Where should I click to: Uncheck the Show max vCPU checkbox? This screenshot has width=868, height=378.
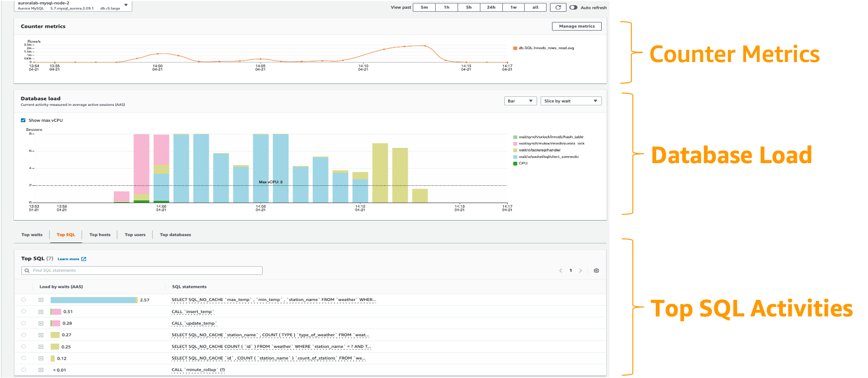(23, 120)
